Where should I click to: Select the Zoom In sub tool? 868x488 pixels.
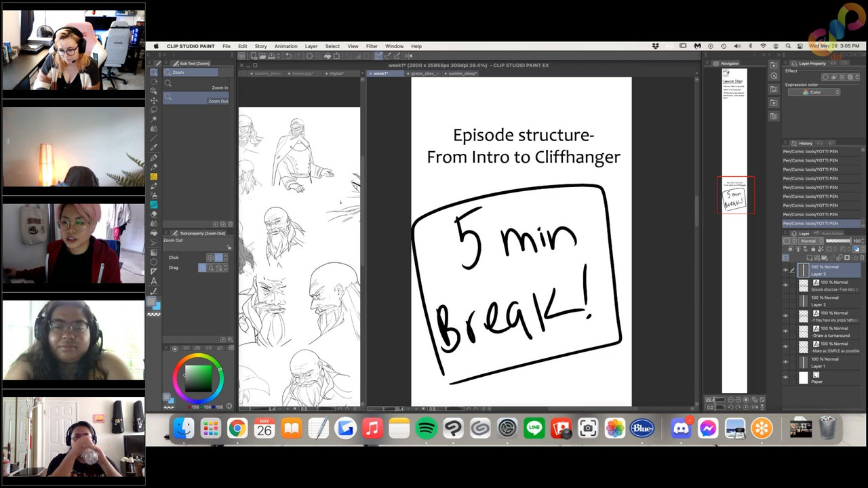(x=196, y=84)
